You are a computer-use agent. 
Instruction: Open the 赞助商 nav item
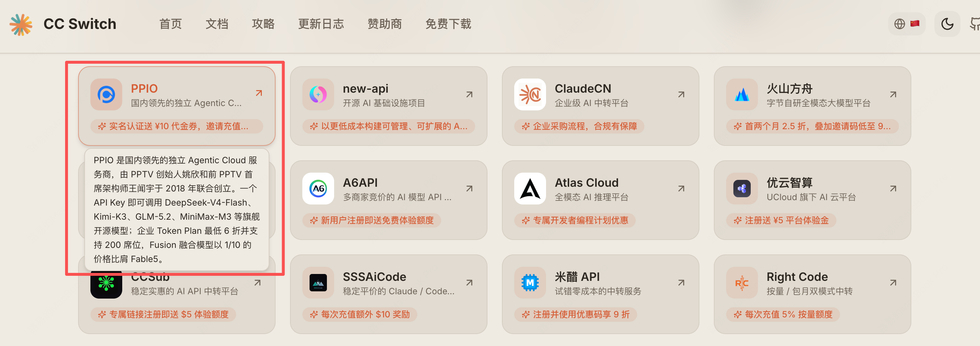(x=385, y=24)
